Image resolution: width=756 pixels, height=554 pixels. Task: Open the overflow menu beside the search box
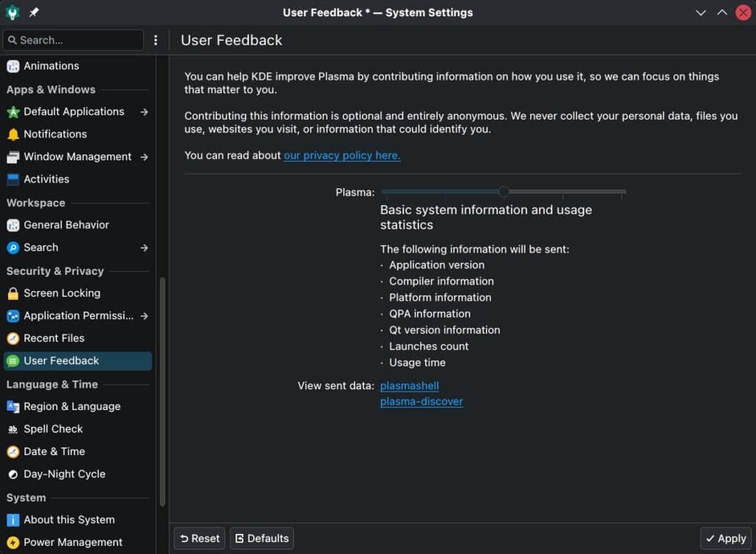click(x=155, y=40)
